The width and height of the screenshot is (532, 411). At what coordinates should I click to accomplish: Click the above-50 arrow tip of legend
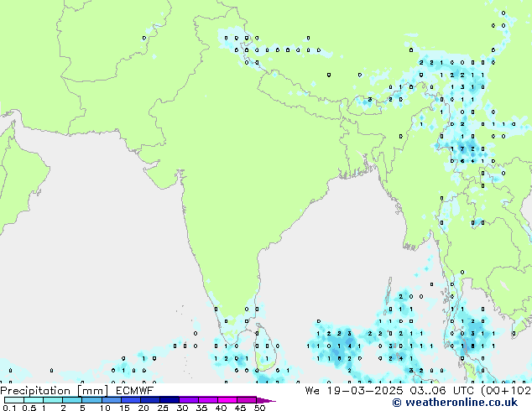coord(266,400)
